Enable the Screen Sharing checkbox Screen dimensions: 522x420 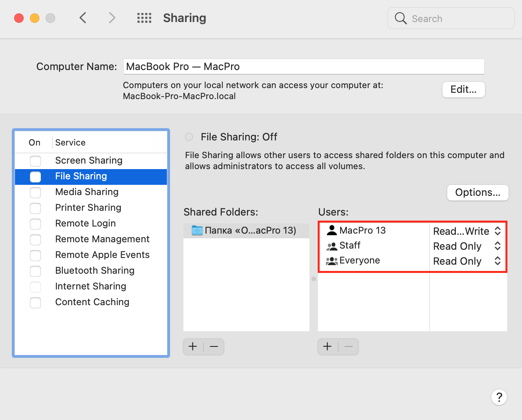tap(35, 161)
